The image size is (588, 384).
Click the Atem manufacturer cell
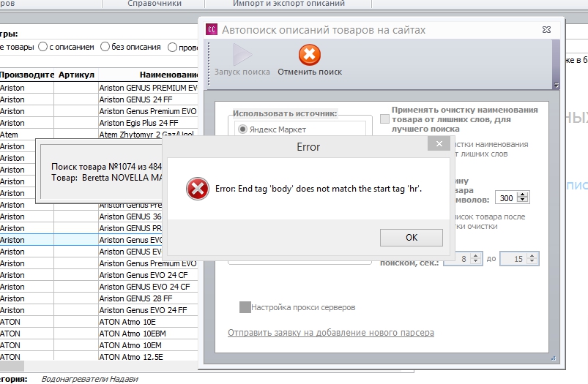point(26,135)
